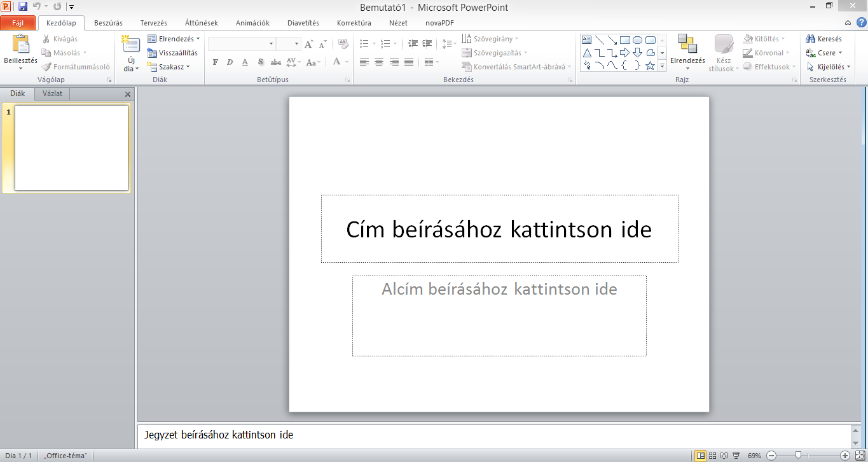Click the Beillesztés paste icon
Screen dimensions: 868x462
point(20,45)
